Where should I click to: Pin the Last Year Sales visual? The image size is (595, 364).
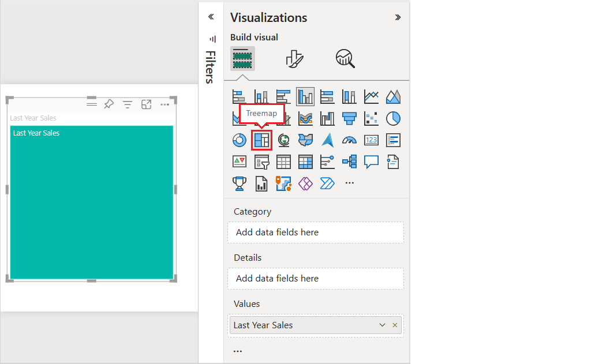click(108, 103)
